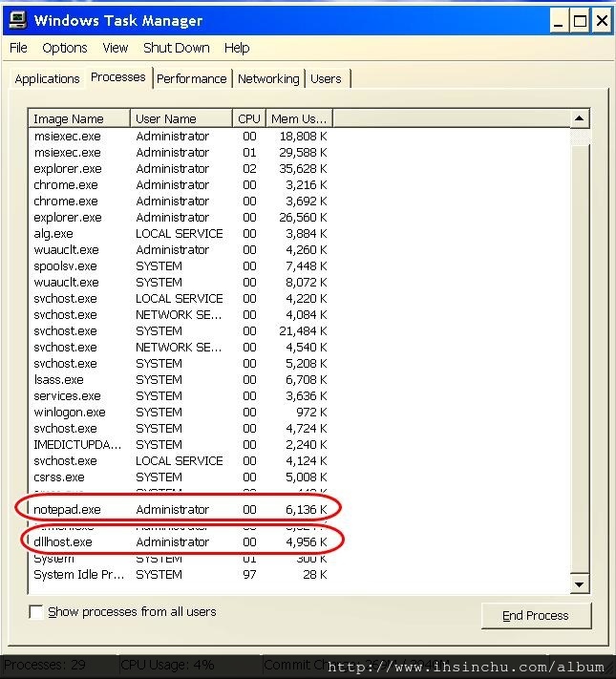Click the End Process button
This screenshot has width=616, height=679.
[x=536, y=615]
